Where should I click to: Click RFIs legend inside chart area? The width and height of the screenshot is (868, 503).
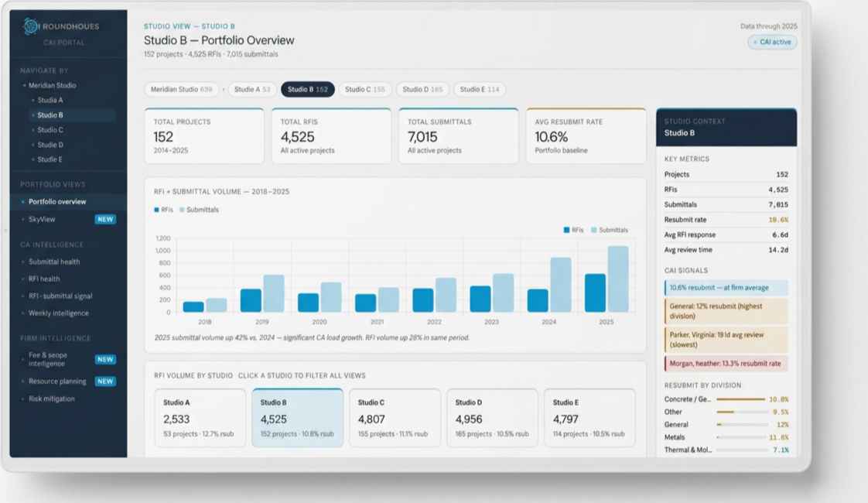coord(573,230)
